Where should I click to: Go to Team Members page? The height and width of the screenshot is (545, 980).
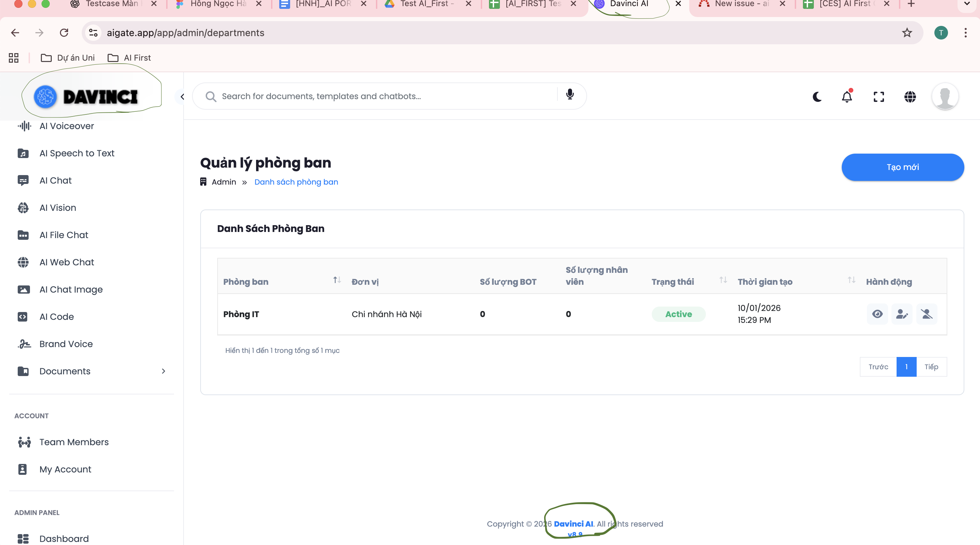[74, 442]
